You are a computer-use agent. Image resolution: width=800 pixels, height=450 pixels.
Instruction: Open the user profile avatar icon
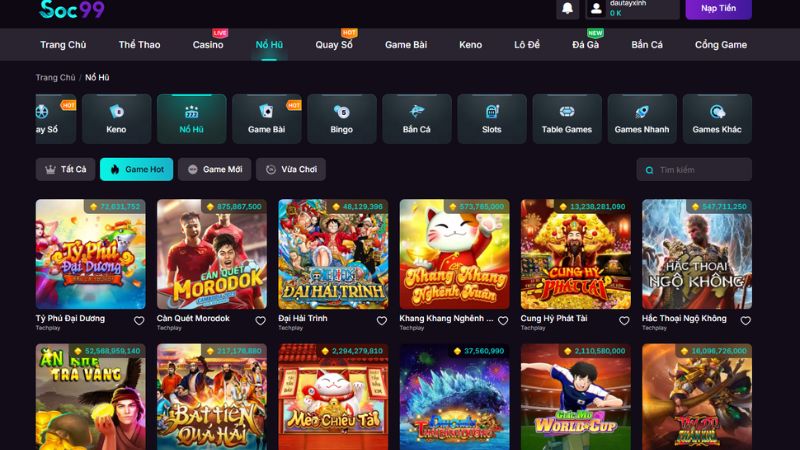click(596, 8)
